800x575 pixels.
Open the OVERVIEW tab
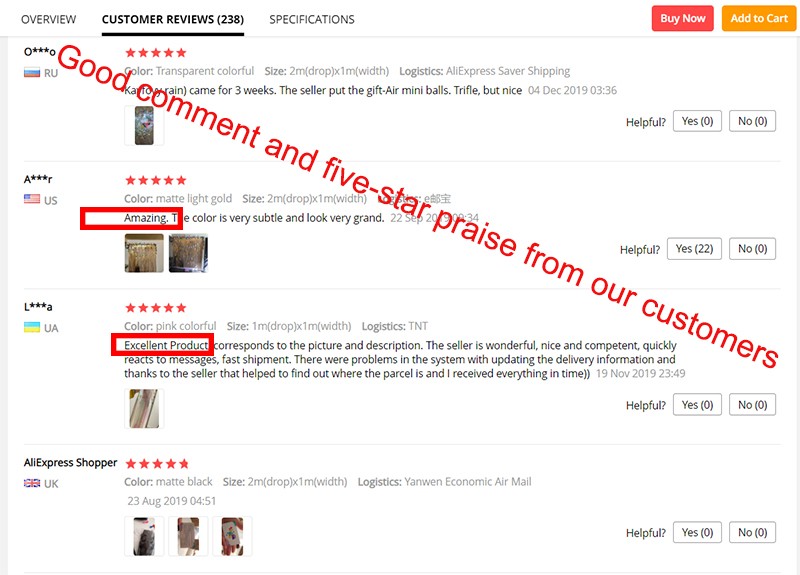(x=48, y=19)
